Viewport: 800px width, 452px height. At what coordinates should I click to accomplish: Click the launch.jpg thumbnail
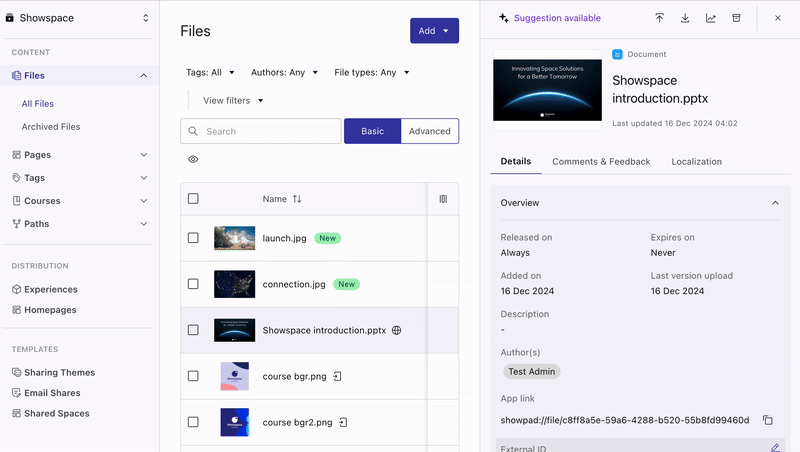click(x=234, y=238)
